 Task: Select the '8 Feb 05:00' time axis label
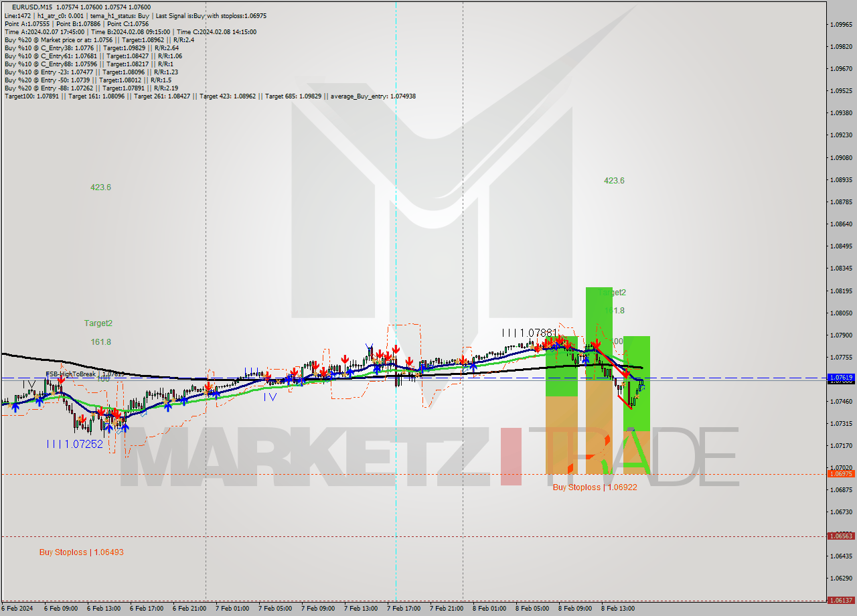[x=532, y=609]
